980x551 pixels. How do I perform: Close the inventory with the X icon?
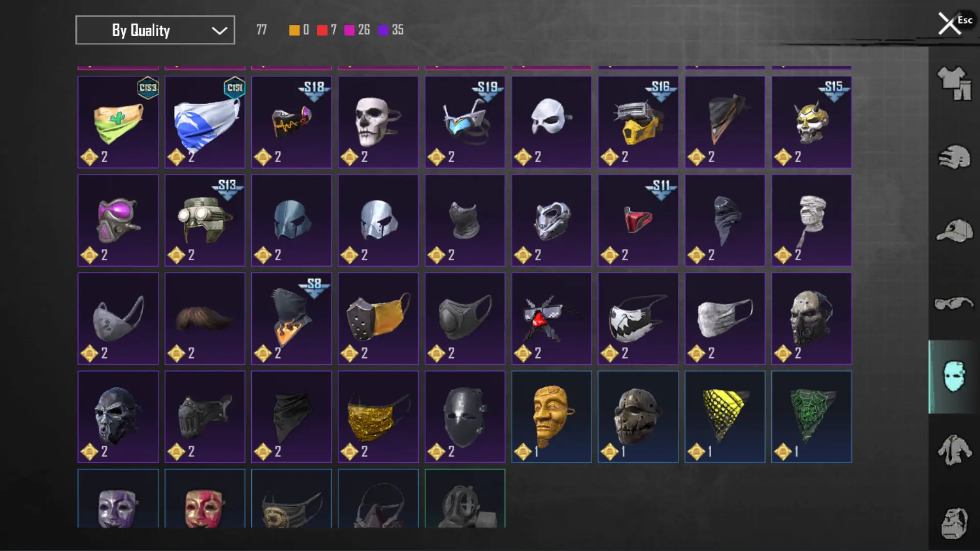tap(949, 23)
